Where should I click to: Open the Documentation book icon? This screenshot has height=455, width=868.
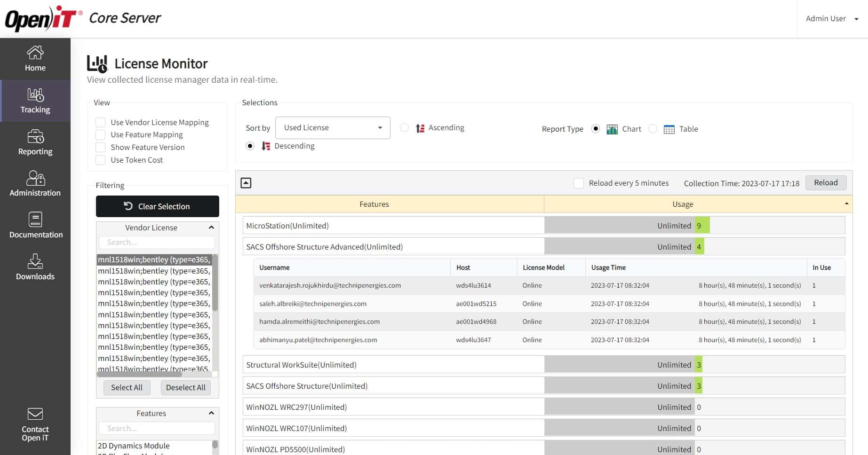[35, 220]
